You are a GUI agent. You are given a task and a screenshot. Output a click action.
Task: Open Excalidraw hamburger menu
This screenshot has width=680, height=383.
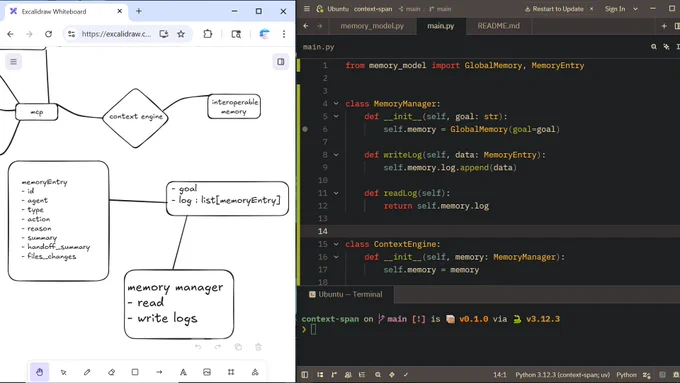point(13,62)
